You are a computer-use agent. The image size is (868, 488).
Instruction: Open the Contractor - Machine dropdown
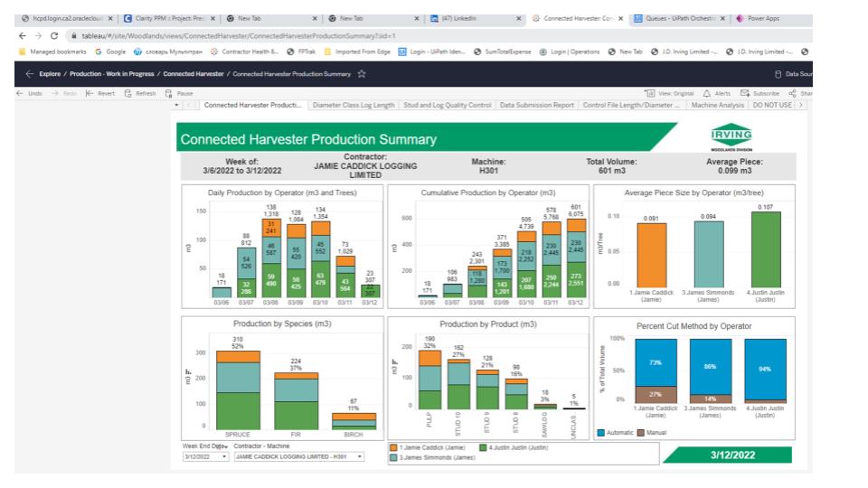click(x=299, y=456)
